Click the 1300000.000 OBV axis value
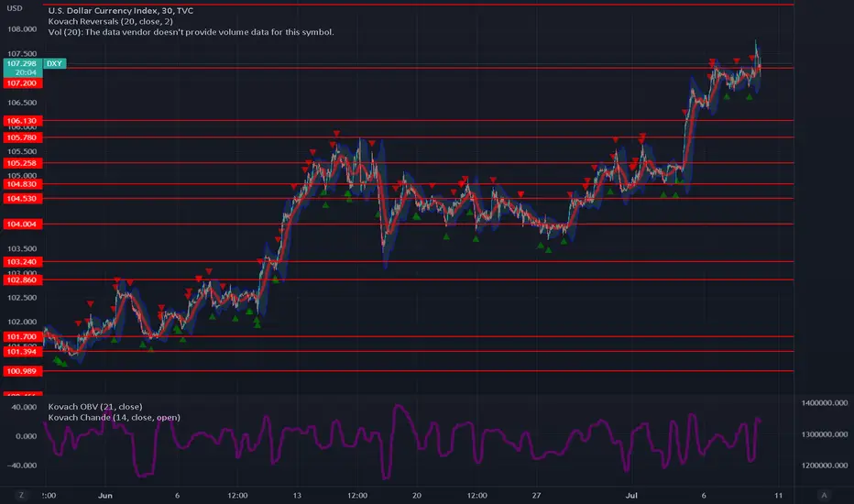Viewport: 854px width, 504px height. (825, 434)
